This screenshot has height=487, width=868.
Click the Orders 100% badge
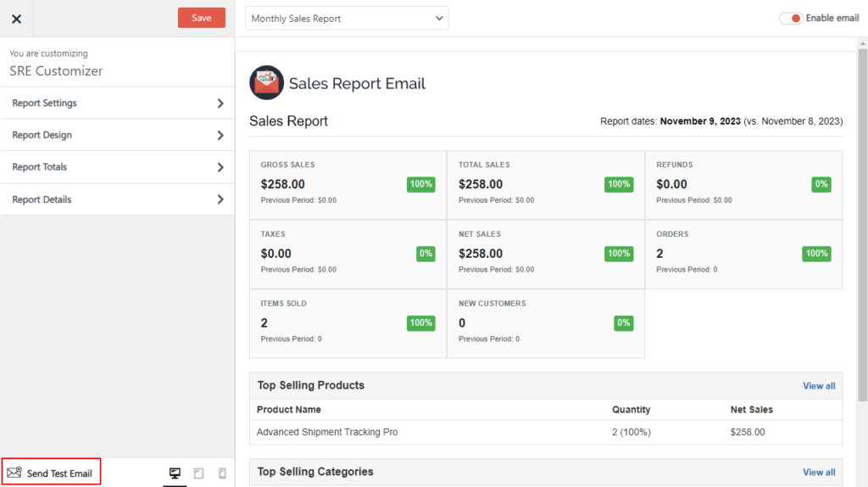[x=816, y=254]
